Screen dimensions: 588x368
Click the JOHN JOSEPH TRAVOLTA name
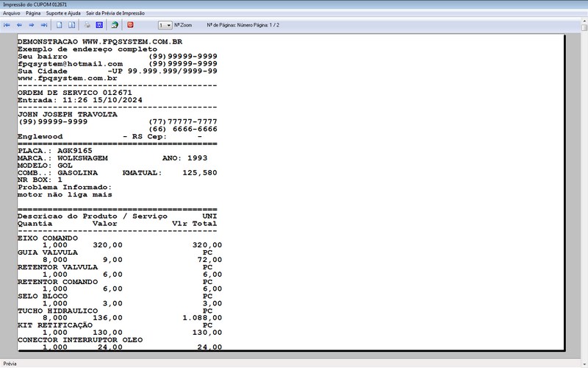coord(68,115)
